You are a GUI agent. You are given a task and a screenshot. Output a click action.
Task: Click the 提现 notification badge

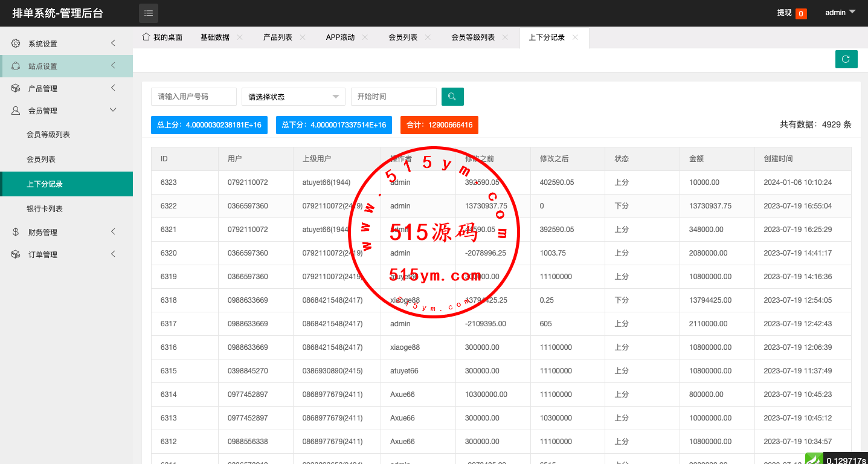coord(800,13)
